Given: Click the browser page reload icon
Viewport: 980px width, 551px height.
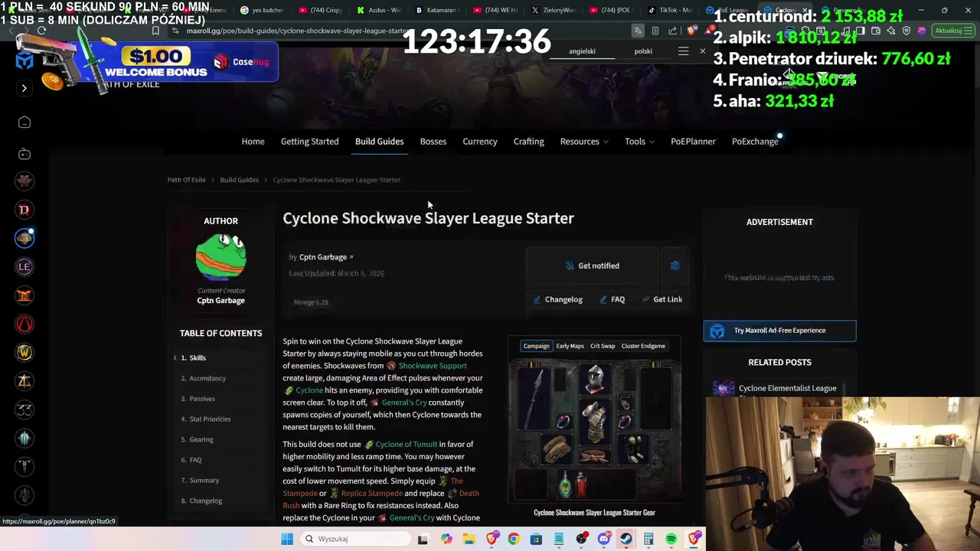Looking at the screenshot, I should pos(41,31).
